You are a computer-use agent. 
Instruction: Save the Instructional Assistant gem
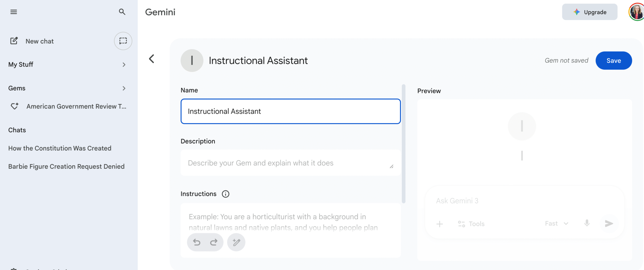click(614, 61)
